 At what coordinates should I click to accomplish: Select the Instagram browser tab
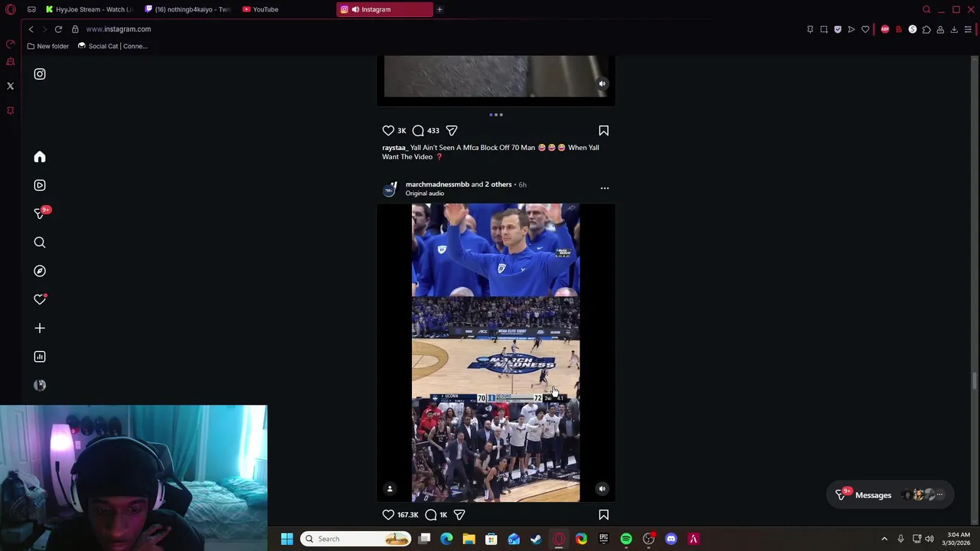click(384, 9)
